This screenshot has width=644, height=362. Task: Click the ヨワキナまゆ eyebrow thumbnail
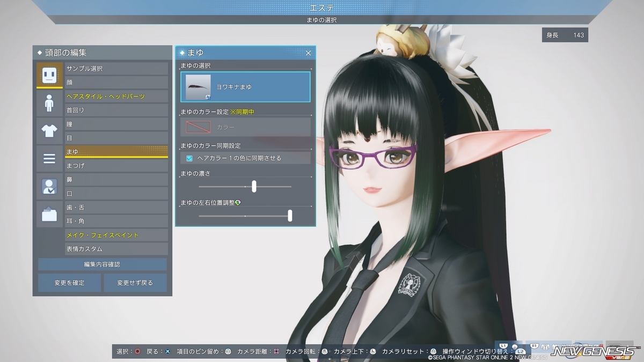coord(198,87)
